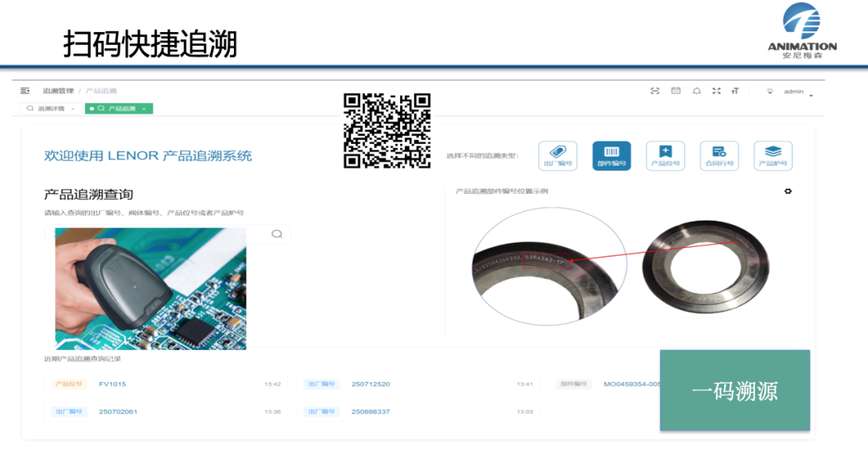
Task: Open recent record 250702061
Action: click(x=166, y=412)
